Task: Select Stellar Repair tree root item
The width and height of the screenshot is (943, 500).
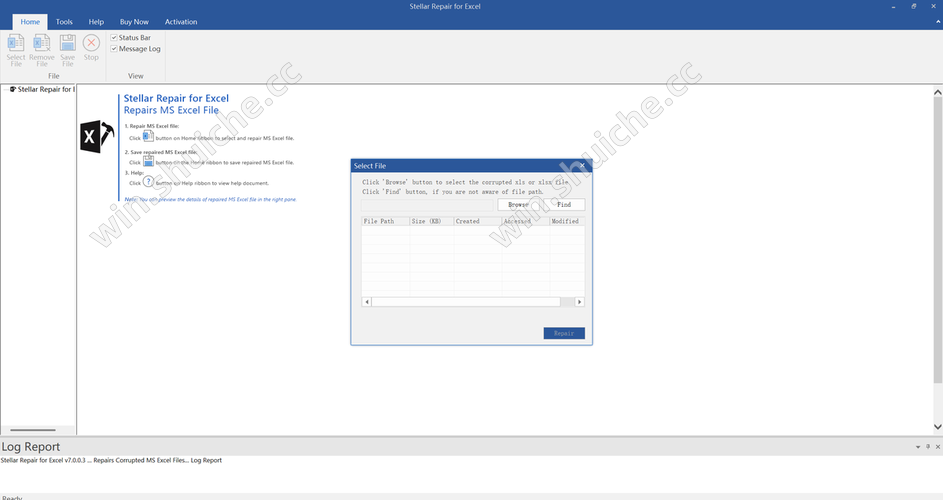Action: (42, 89)
